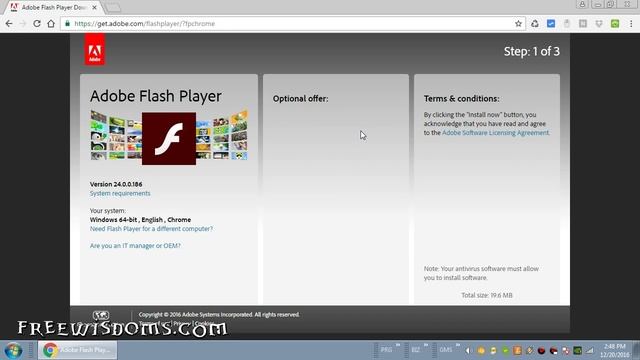
Task: Click the Step: 1 of 3 text
Action: 531,51
